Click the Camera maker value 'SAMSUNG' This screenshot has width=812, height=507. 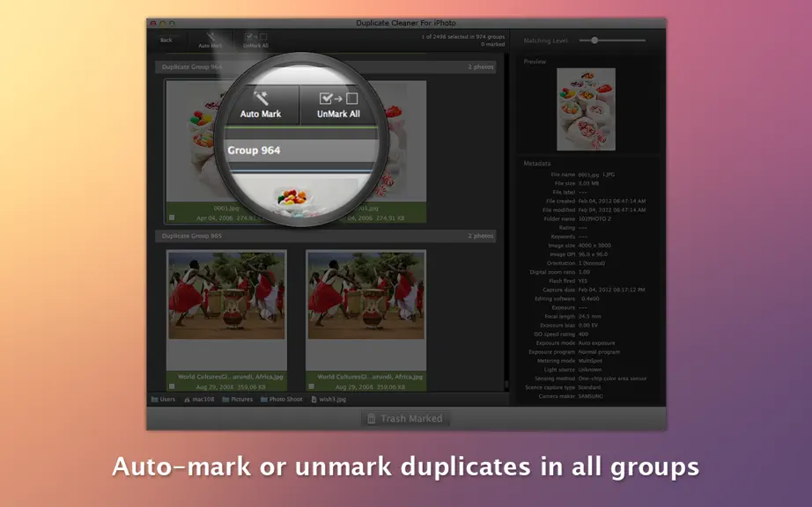[590, 396]
